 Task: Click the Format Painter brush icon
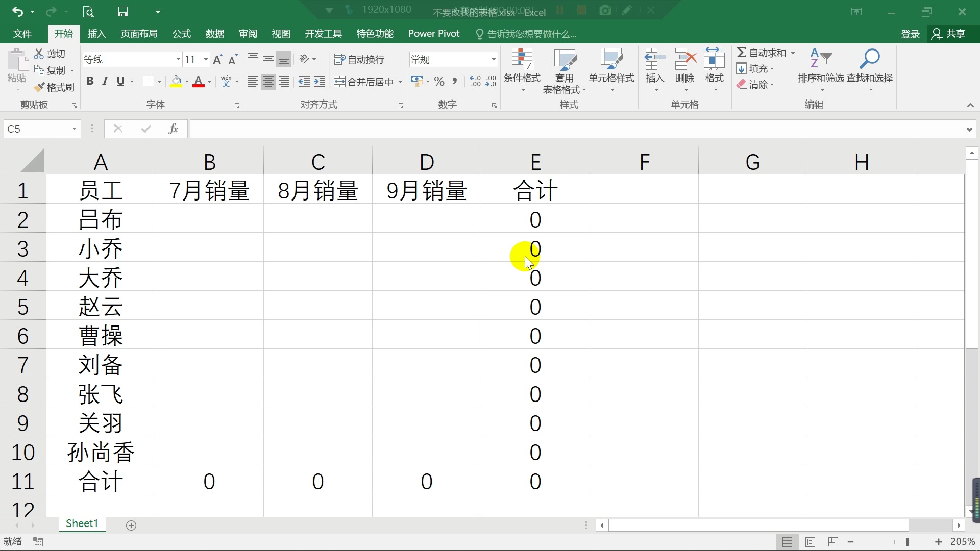(x=40, y=88)
